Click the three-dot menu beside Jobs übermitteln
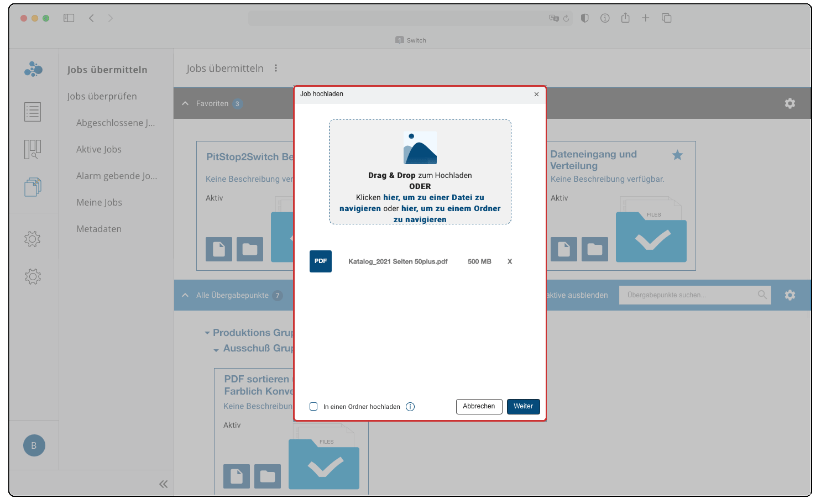The width and height of the screenshot is (821, 504). tap(276, 69)
